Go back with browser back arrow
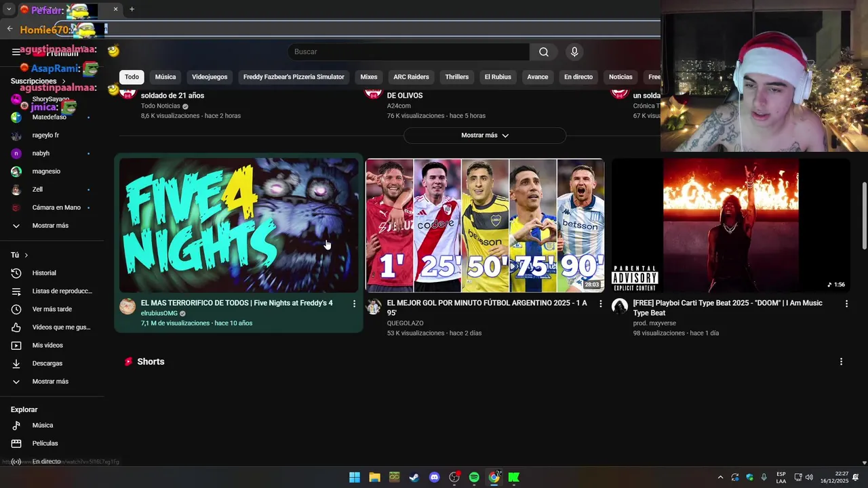This screenshot has height=488, width=868. [x=9, y=28]
